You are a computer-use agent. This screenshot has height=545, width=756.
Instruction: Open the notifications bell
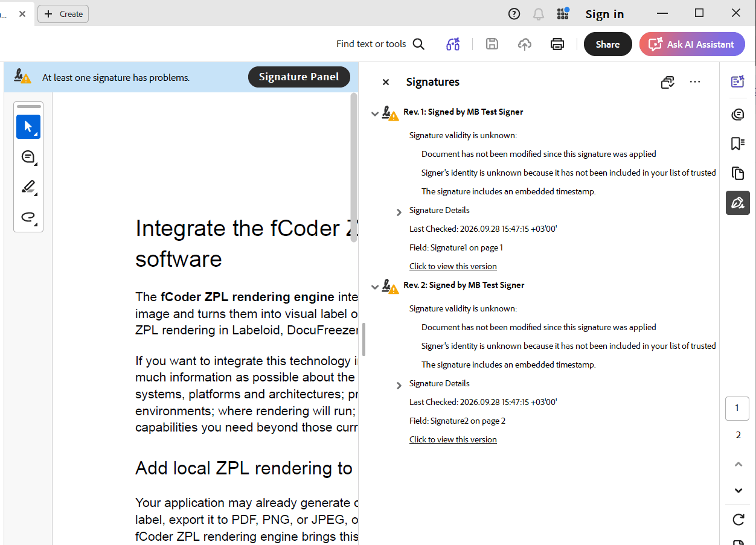click(538, 14)
